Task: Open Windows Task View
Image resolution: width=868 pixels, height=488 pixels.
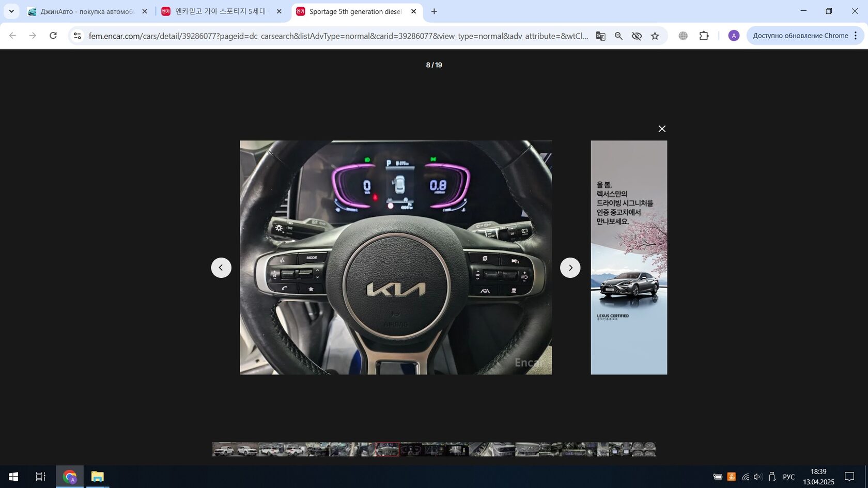Action: click(x=40, y=477)
